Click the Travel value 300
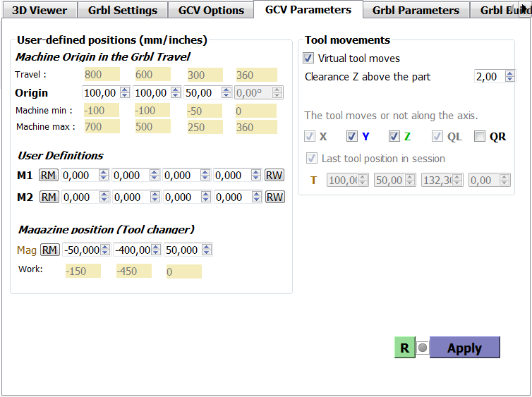The image size is (532, 397). tap(205, 75)
